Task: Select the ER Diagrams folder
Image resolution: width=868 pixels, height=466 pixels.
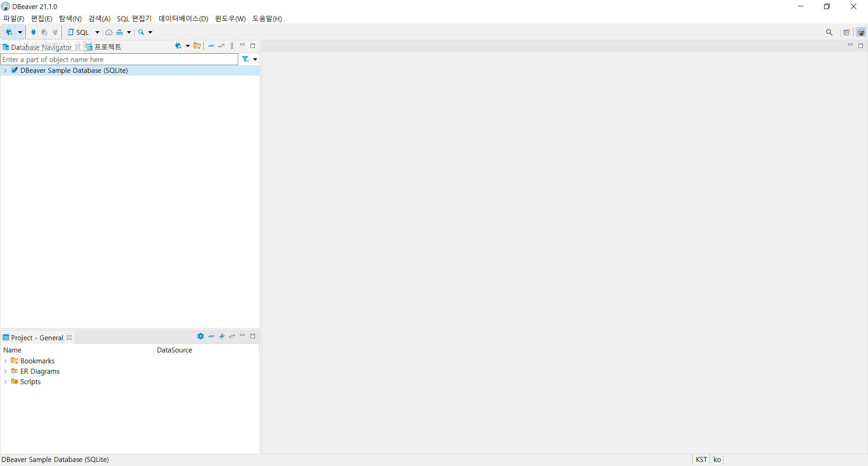Action: click(40, 371)
